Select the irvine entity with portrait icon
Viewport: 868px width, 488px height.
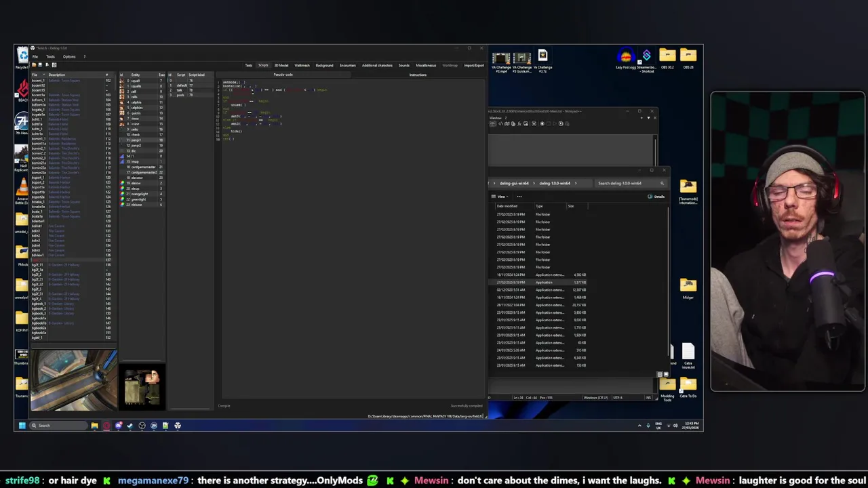(142, 124)
